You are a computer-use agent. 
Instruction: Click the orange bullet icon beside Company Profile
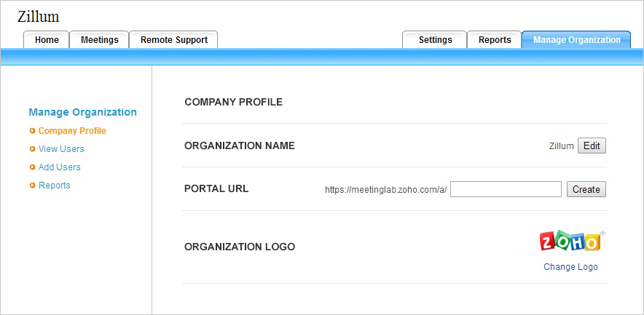tap(32, 131)
